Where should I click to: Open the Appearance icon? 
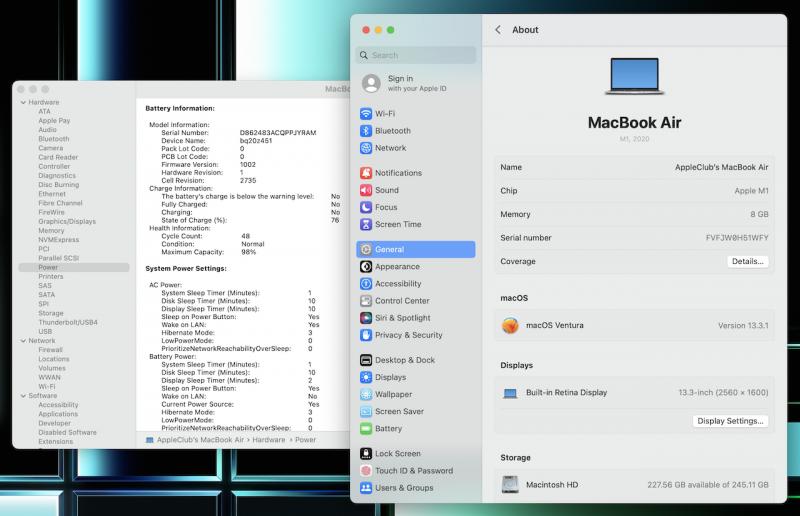point(366,266)
